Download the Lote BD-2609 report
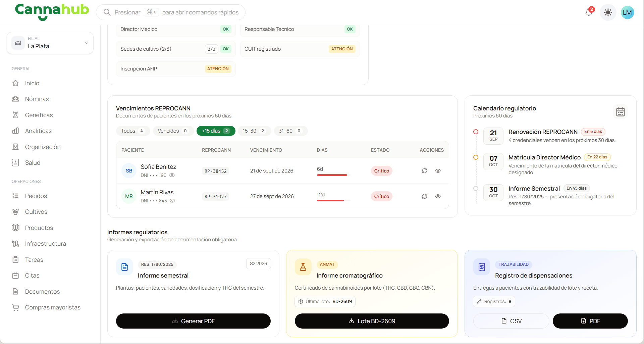 point(372,321)
